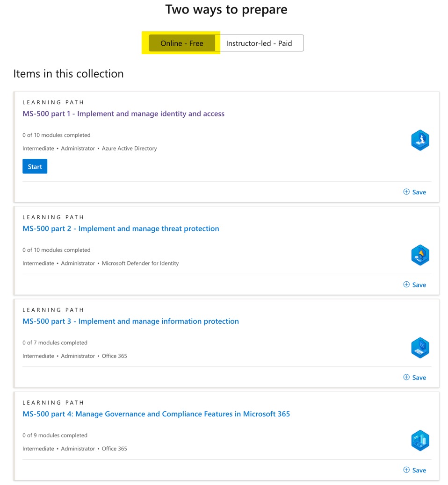Click the plus icon beside Save on part 1
The width and height of the screenshot is (448, 485).
406,192
